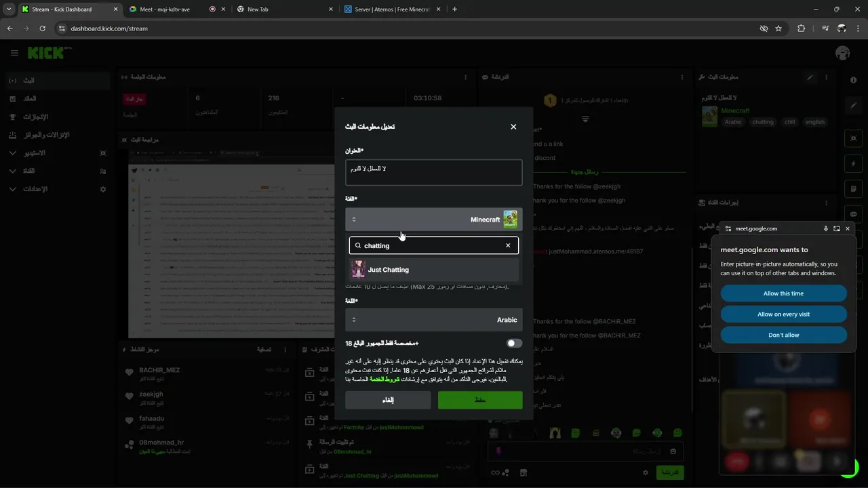The image size is (868, 488).
Task: Expand the Studio section in sidebar
Action: (x=58, y=153)
